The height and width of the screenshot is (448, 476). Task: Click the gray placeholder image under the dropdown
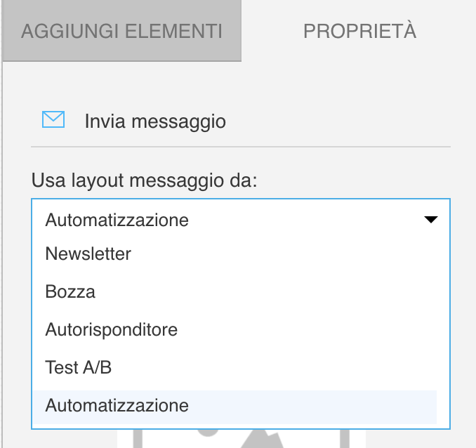coord(242,439)
